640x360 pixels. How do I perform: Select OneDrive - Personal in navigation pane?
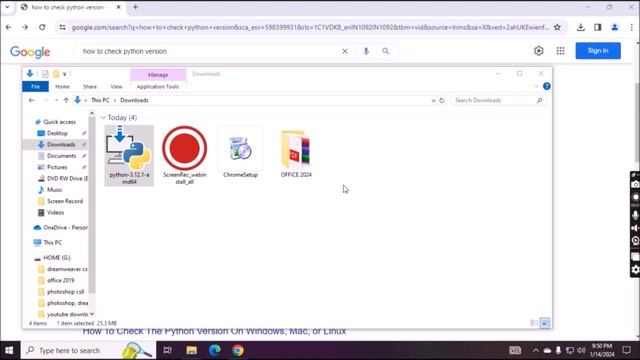(x=61, y=227)
